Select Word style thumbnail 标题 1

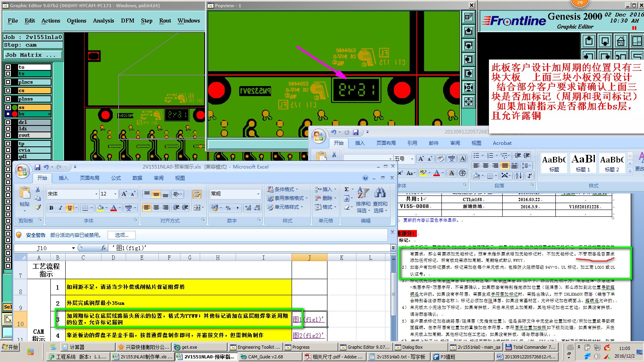coord(583,163)
